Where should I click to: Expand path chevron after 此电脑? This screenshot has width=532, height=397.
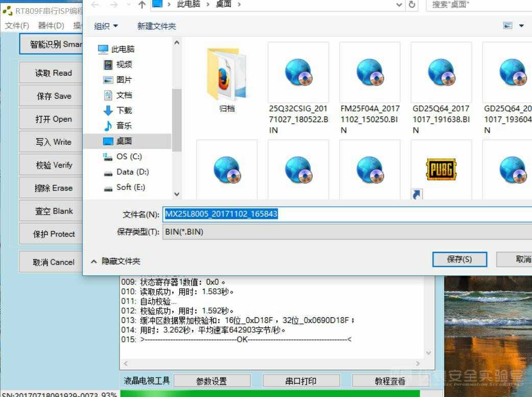pos(208,5)
